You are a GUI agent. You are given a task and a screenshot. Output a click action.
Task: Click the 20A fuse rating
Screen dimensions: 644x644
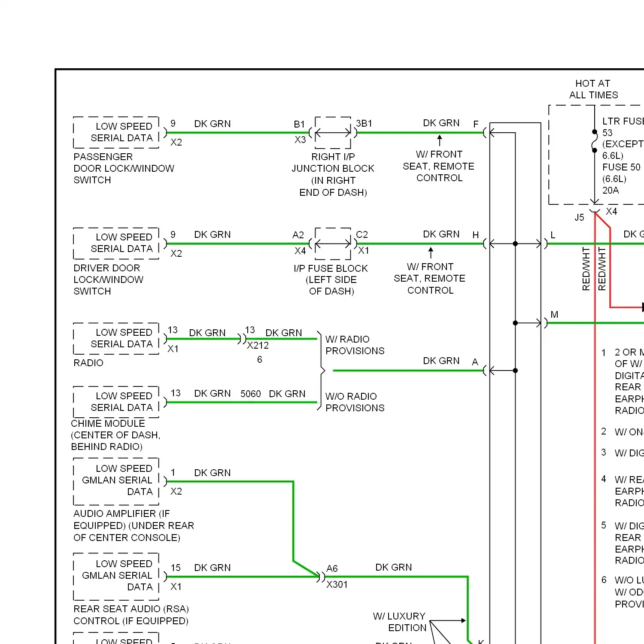tap(611, 191)
